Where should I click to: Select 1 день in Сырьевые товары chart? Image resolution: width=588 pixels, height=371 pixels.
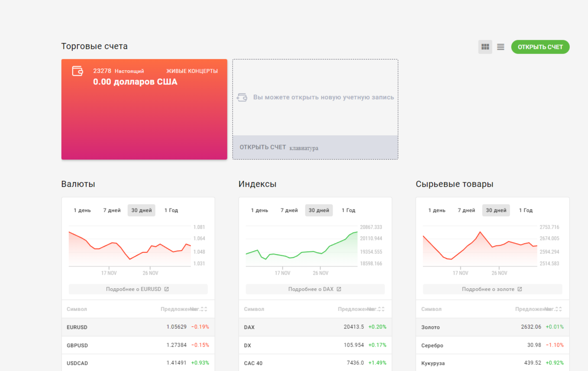(x=437, y=210)
